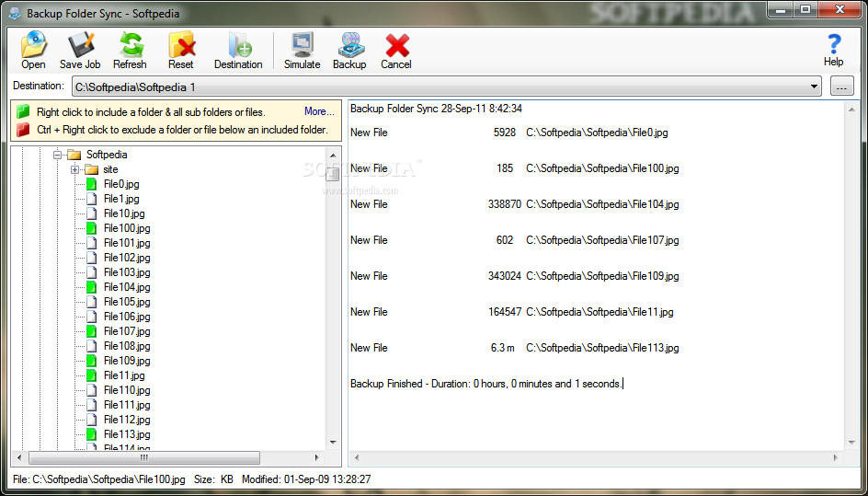Click the File0.jpg path in log
The height and width of the screenshot is (496, 868).
pos(597,133)
